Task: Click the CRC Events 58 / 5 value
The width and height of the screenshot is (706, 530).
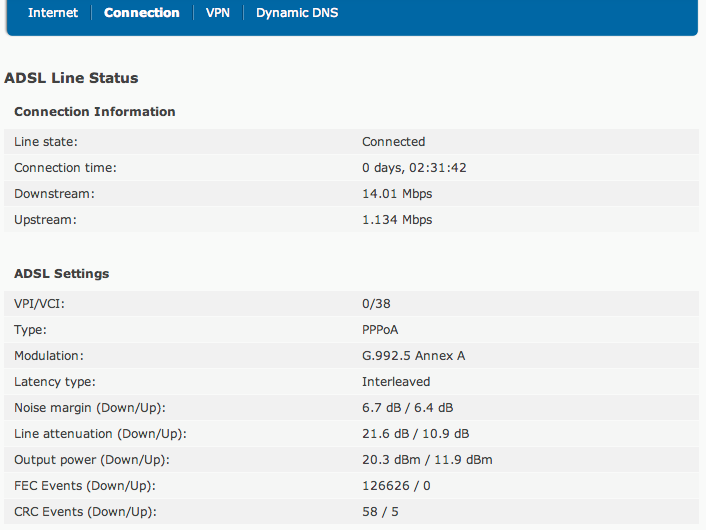Action: coord(380,512)
